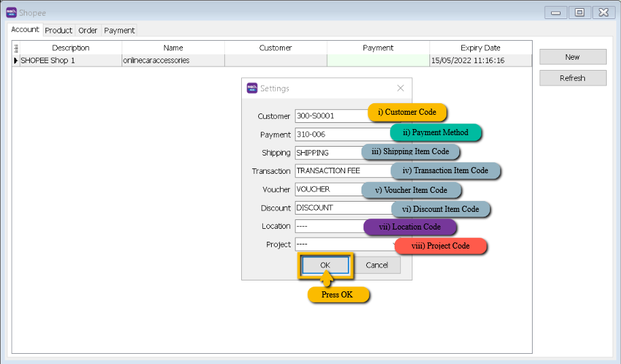Screen dimensions: 621x364
Task: Close the Settings dialog with X
Action: [x=400, y=88]
